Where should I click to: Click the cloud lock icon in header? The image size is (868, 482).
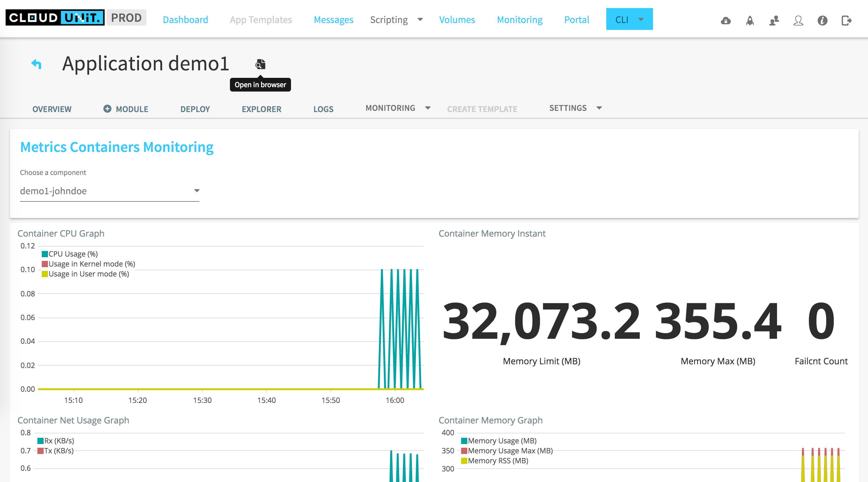click(726, 21)
